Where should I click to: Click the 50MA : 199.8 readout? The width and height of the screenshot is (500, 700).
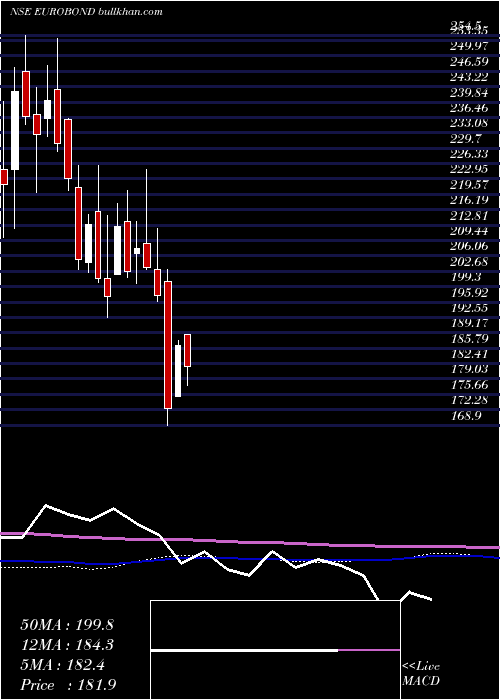tap(67, 625)
